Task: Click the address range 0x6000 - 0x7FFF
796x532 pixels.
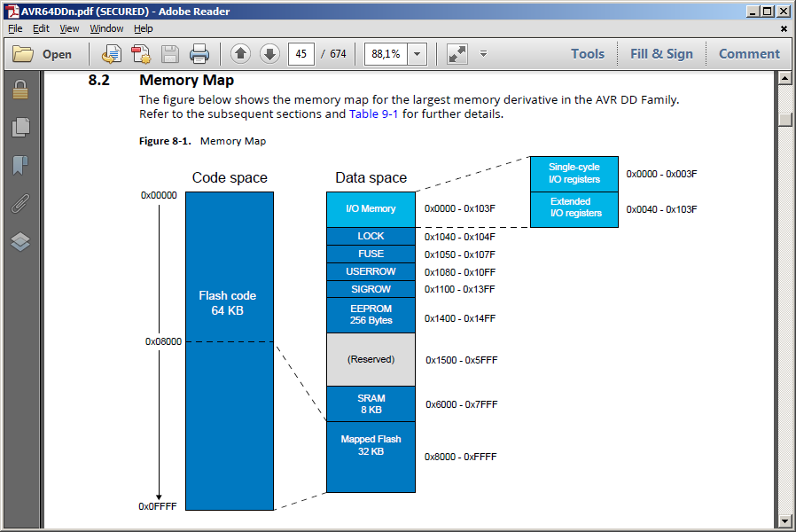Action: (x=462, y=404)
